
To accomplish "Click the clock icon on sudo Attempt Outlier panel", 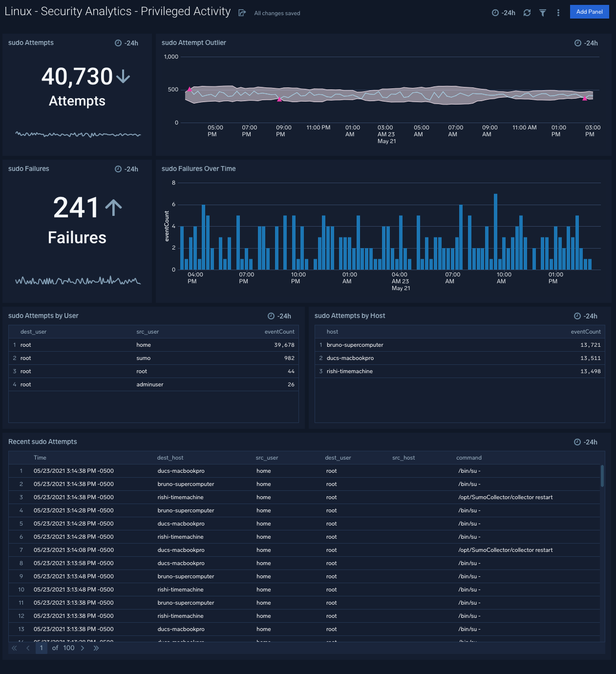I will [578, 43].
